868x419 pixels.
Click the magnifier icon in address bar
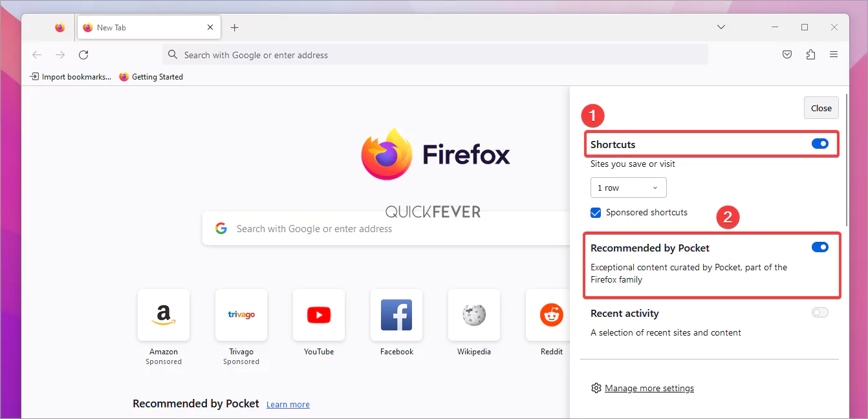point(173,55)
